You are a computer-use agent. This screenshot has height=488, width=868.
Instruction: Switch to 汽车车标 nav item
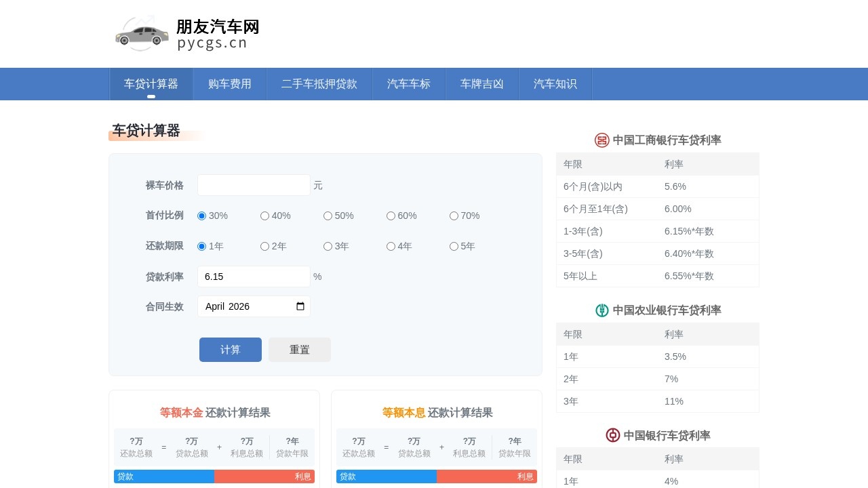click(409, 84)
